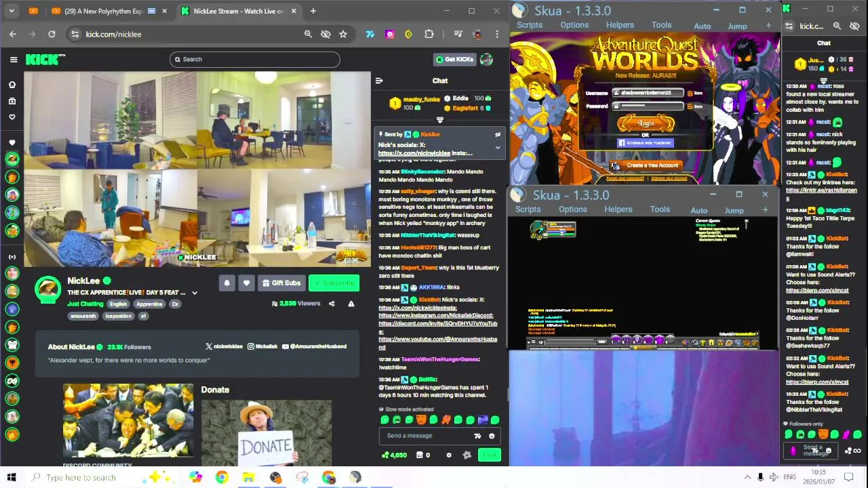Bookmark the page with the star icon
The width and height of the screenshot is (868, 488).
pyautogui.click(x=343, y=34)
